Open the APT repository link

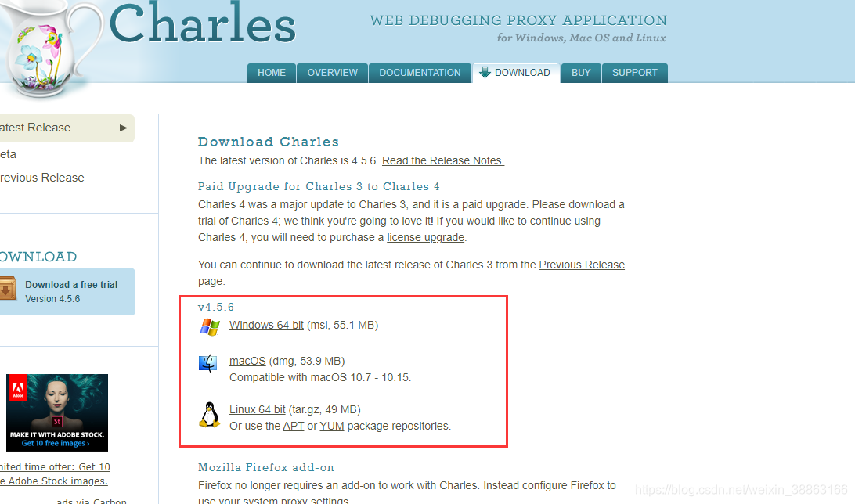pos(294,426)
